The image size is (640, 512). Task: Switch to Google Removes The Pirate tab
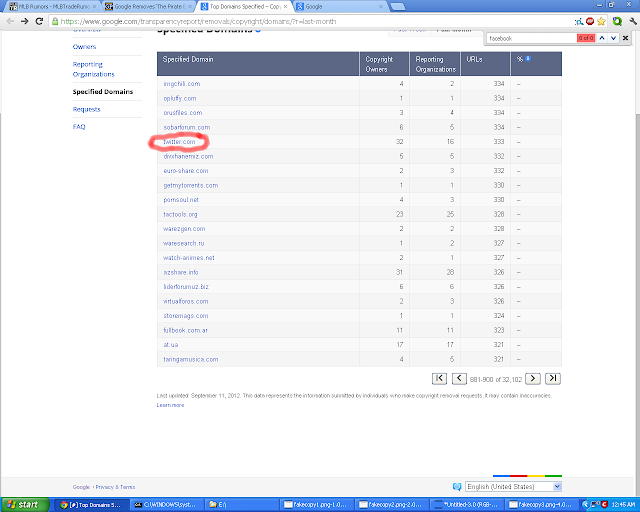[148, 7]
